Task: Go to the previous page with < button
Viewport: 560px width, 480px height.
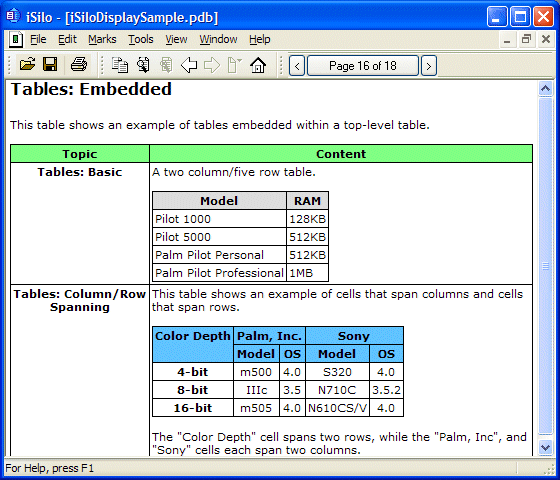Action: tap(297, 66)
